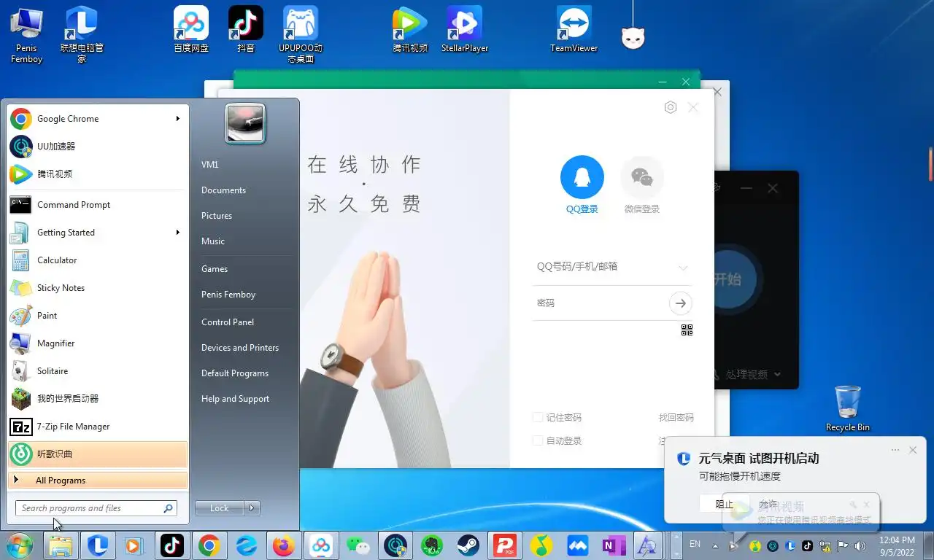The image size is (934, 560).
Task: Open Control Panel from Start menu
Action: [228, 322]
